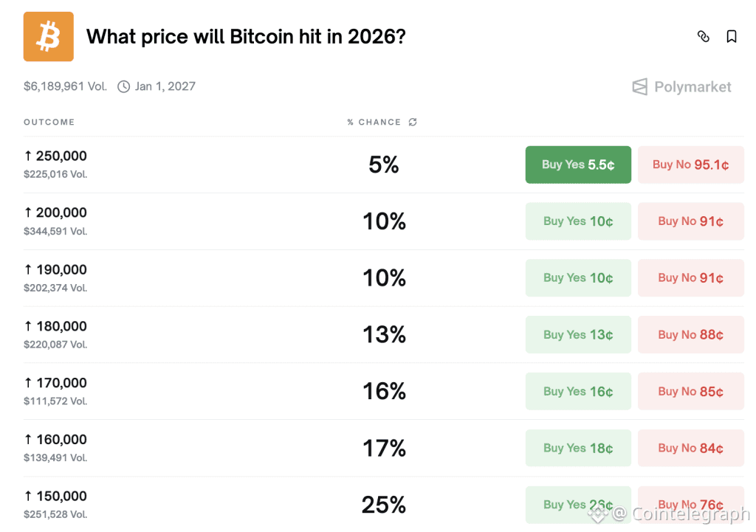
Task: Buy Yes 18¢ on the 160,000 outcome
Action: 578,448
